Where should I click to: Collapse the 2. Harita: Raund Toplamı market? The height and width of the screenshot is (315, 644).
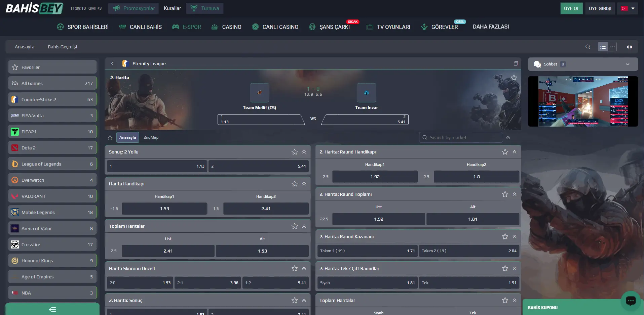[x=515, y=194]
